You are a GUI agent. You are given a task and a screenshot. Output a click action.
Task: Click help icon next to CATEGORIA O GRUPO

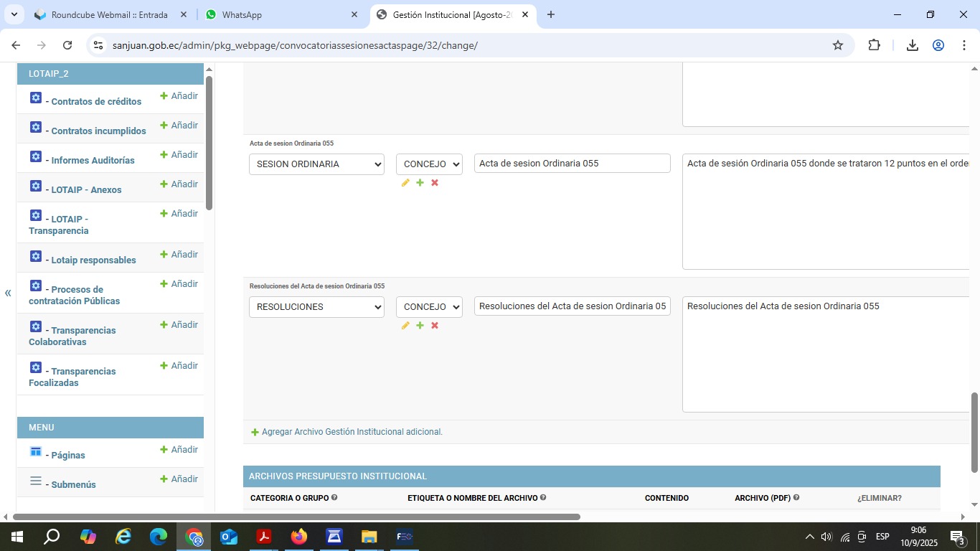point(334,497)
